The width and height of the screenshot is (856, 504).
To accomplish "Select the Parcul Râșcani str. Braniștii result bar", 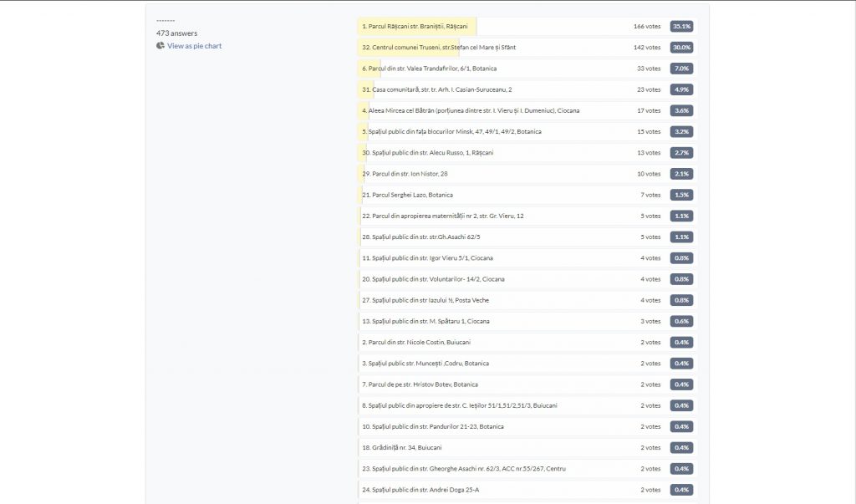I will [x=415, y=27].
